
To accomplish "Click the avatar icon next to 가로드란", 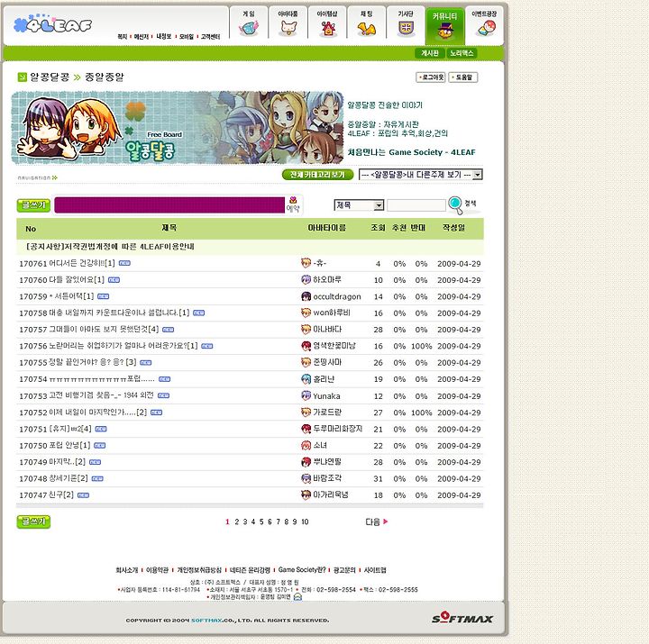I will [x=306, y=412].
